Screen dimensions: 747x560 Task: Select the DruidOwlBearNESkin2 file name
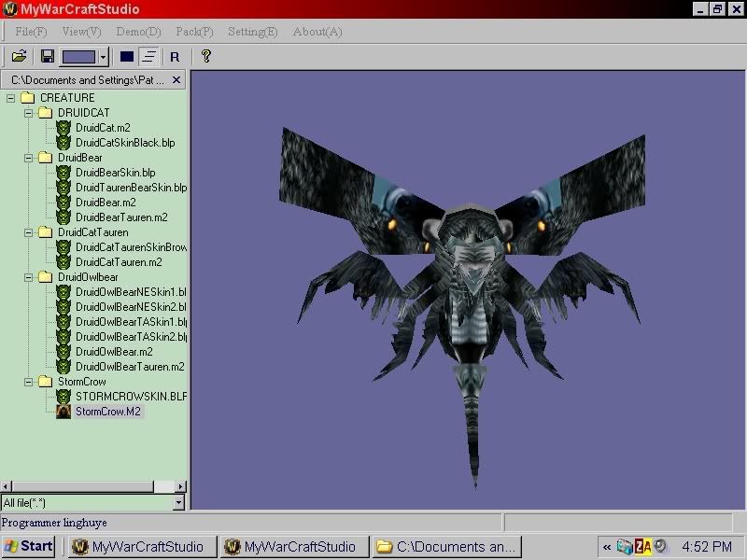131,307
